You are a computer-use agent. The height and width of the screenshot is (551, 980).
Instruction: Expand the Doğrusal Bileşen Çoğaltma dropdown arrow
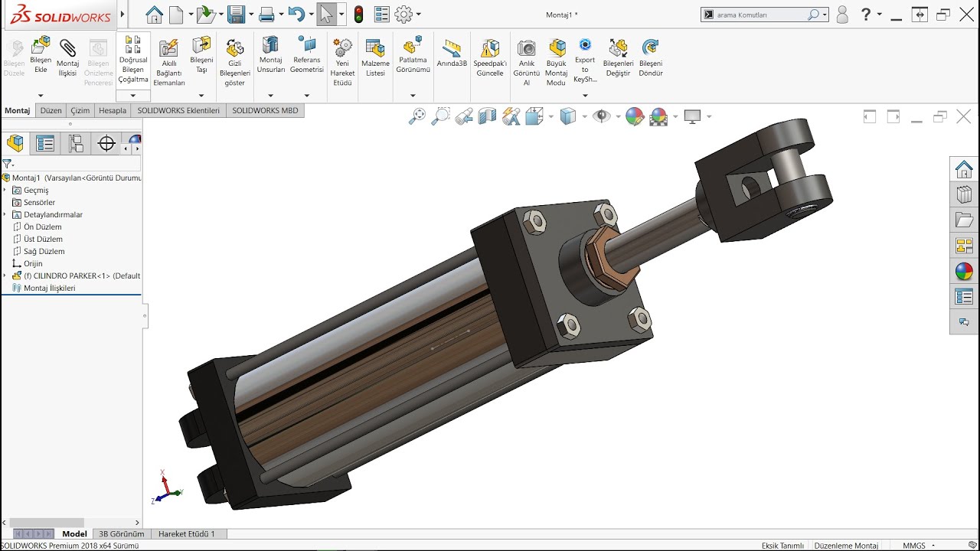(133, 96)
